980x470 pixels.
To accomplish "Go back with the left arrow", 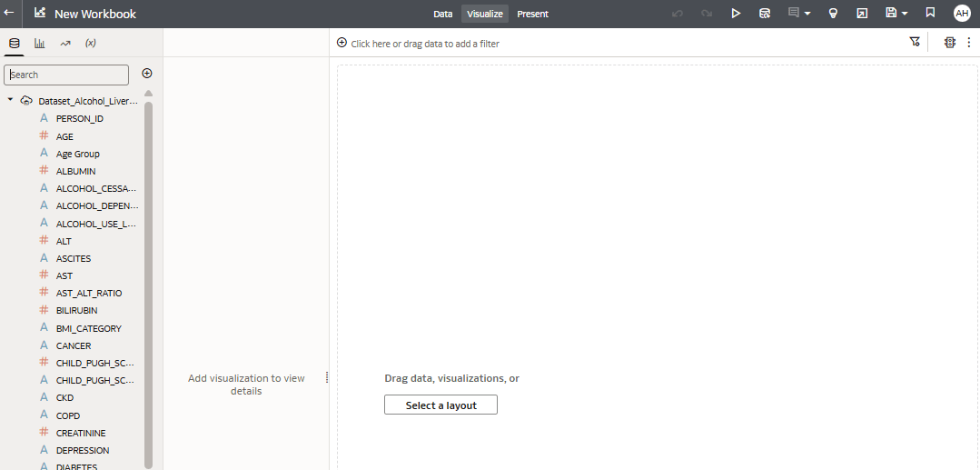I will tap(9, 13).
